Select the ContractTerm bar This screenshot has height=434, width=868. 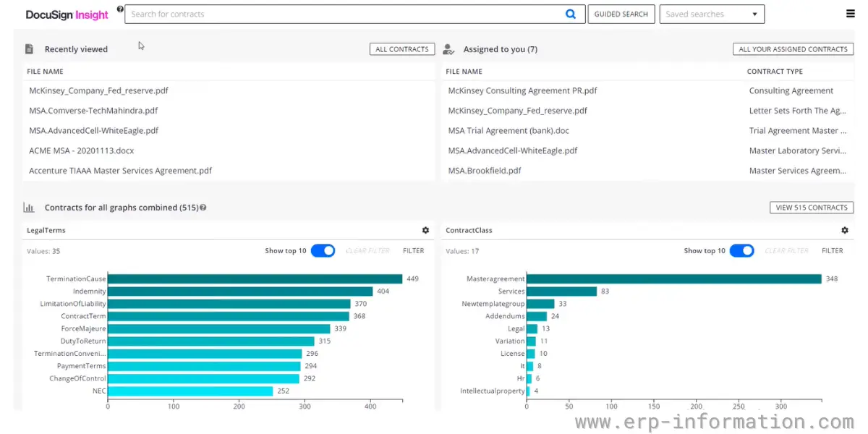229,316
